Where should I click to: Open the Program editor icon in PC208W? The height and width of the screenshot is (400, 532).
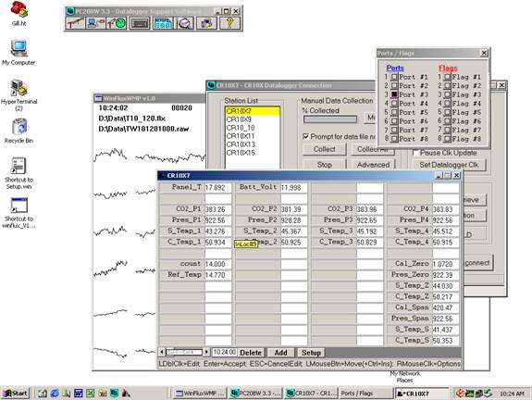140,23
